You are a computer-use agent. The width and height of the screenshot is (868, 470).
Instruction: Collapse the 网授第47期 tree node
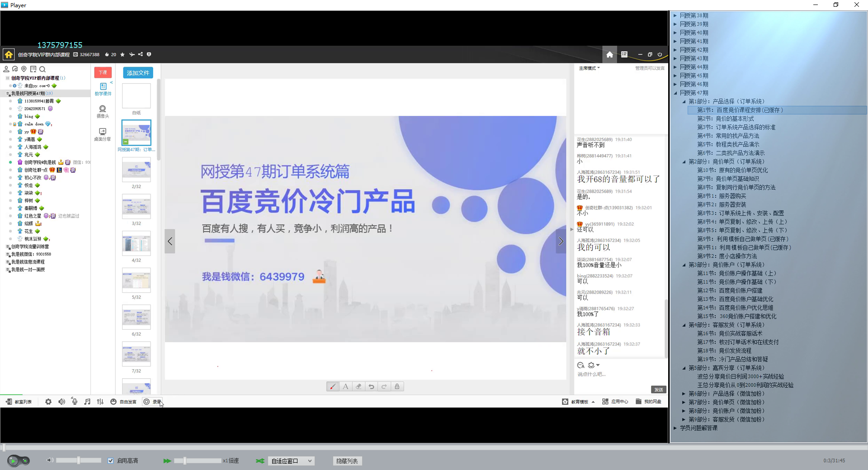click(x=675, y=93)
